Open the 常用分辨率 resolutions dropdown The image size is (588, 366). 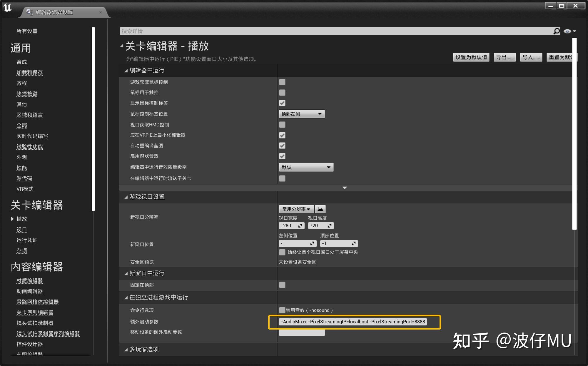(x=296, y=209)
